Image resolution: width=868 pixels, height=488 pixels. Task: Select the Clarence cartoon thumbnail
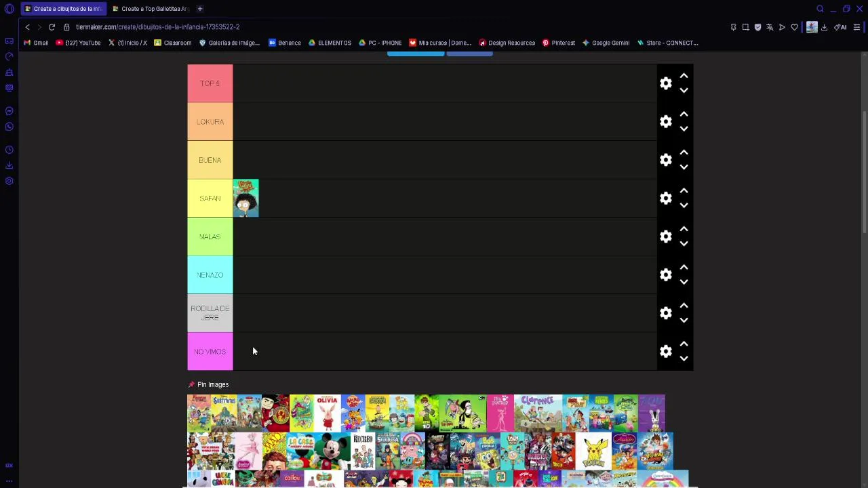point(538,413)
